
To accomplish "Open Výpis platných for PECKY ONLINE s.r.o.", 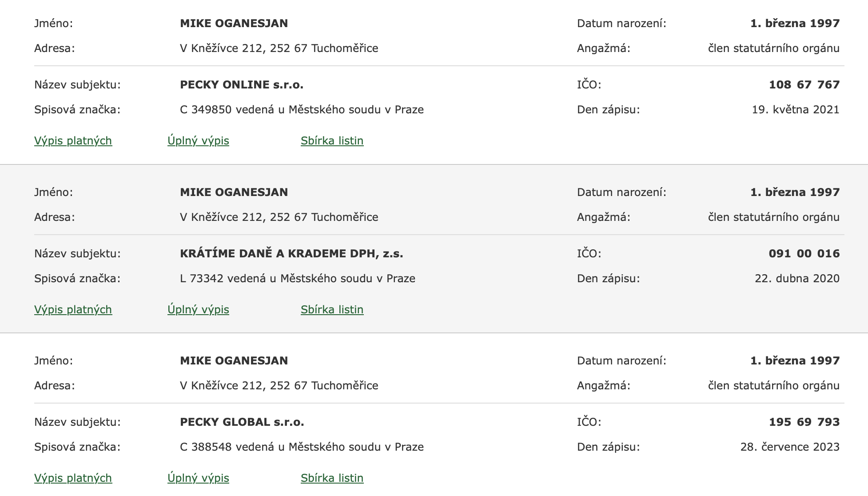I will 73,141.
